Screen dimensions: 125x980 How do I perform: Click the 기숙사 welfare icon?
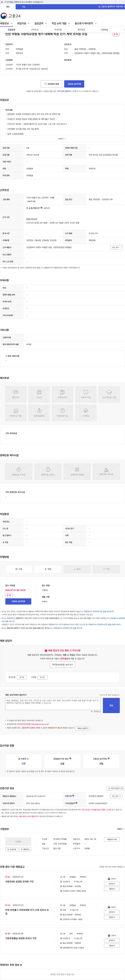39,394
